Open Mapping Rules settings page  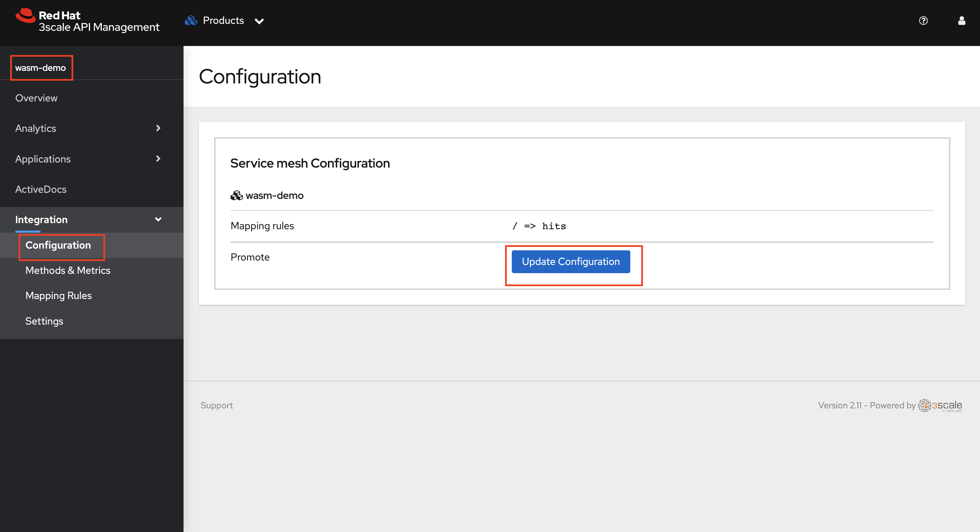[58, 296]
